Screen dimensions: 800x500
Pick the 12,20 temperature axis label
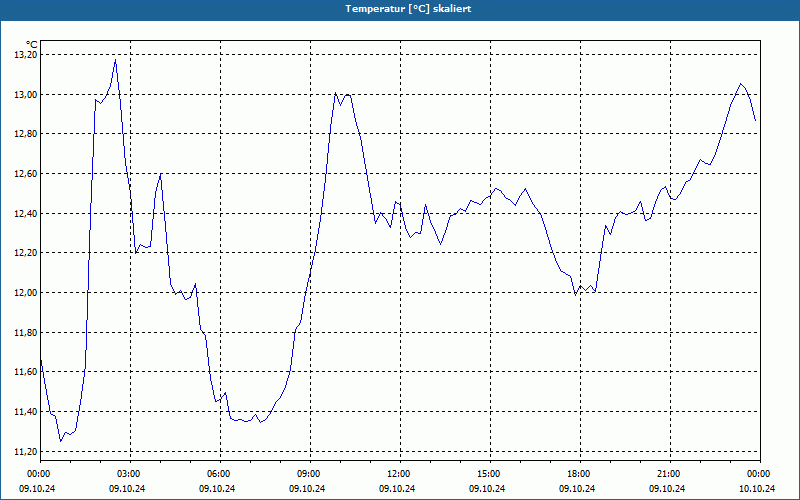coord(25,253)
